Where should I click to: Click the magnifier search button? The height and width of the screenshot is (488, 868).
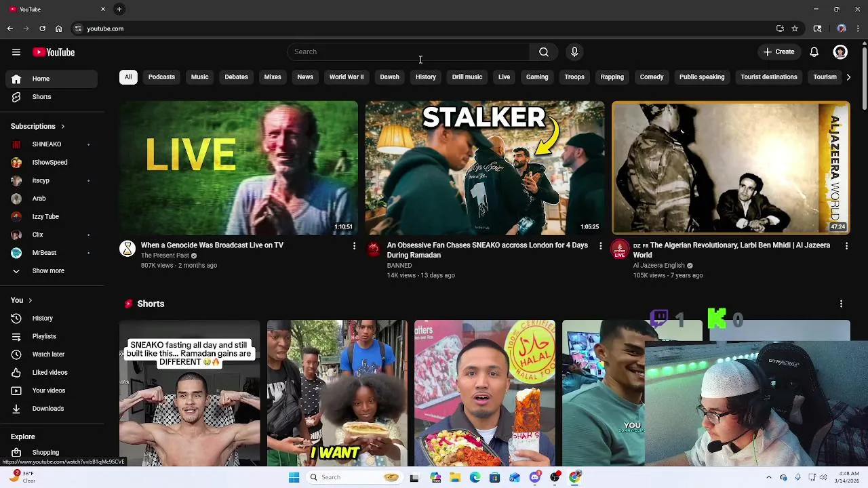pyautogui.click(x=544, y=52)
